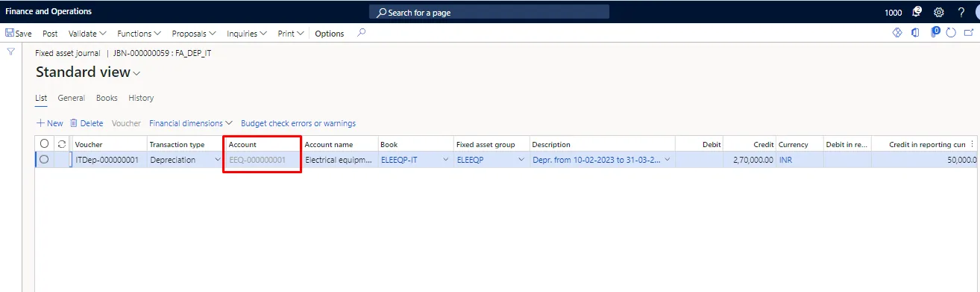Open grid column options ellipsis
Image resolution: width=980 pixels, height=292 pixels.
click(972, 144)
